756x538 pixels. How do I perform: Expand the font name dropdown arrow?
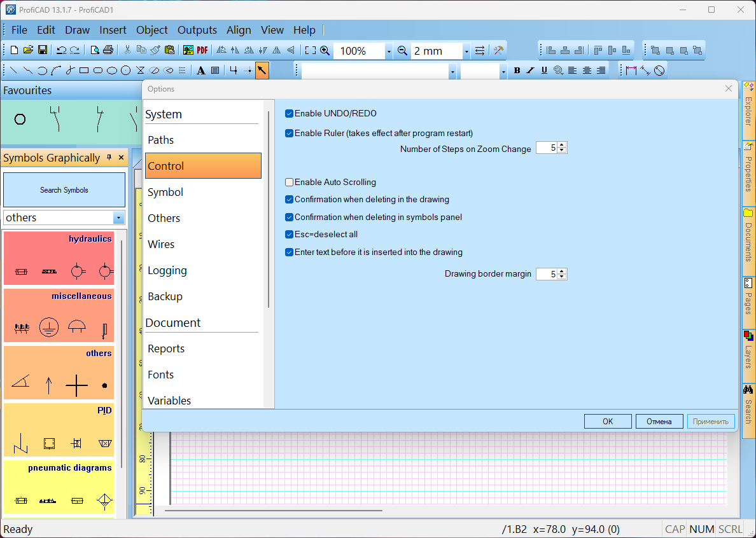(x=452, y=71)
